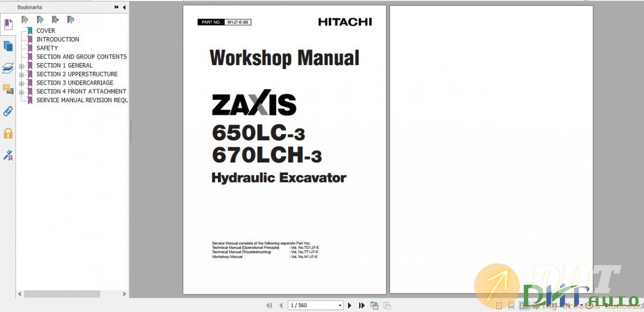Select SECTION 4 FRONT ATTACHMENT bookmark text

coord(82,91)
